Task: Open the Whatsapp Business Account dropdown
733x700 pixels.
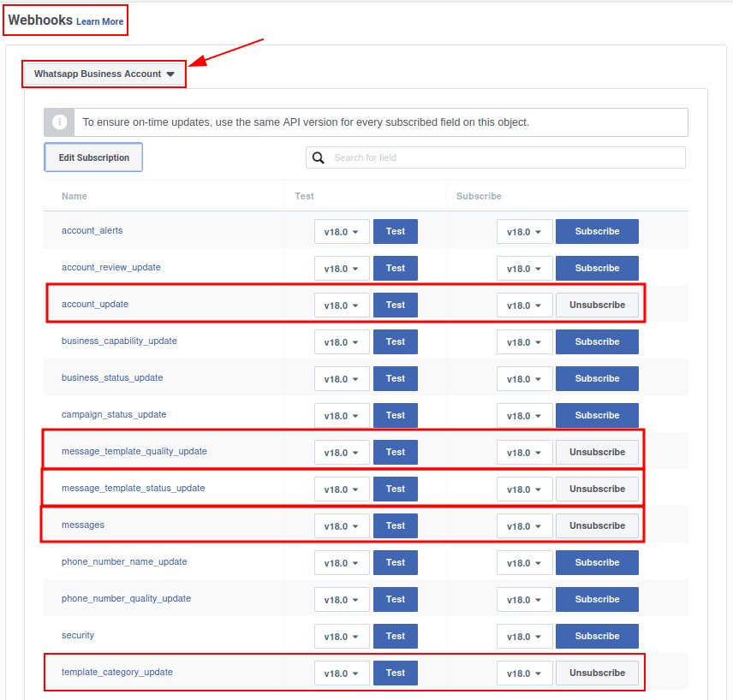Action: pyautogui.click(x=104, y=74)
